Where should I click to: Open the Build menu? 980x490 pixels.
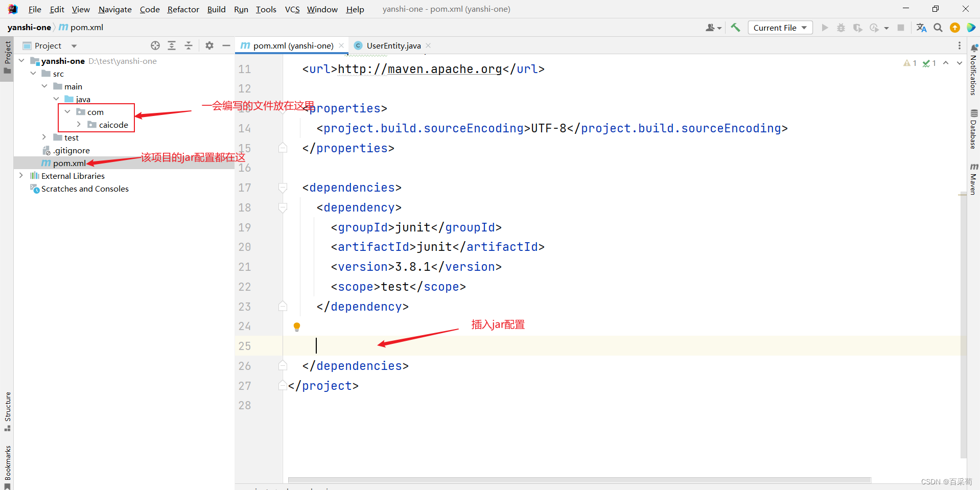pyautogui.click(x=216, y=9)
